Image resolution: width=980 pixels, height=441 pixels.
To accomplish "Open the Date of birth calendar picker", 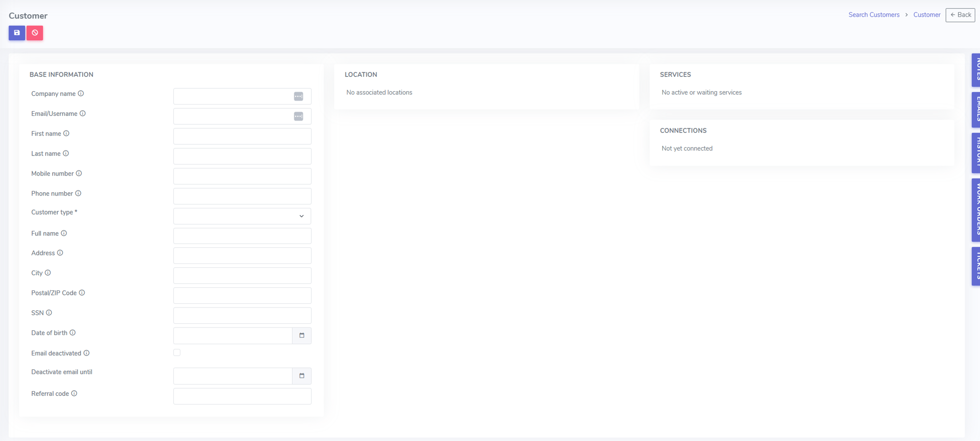I will coord(302,336).
